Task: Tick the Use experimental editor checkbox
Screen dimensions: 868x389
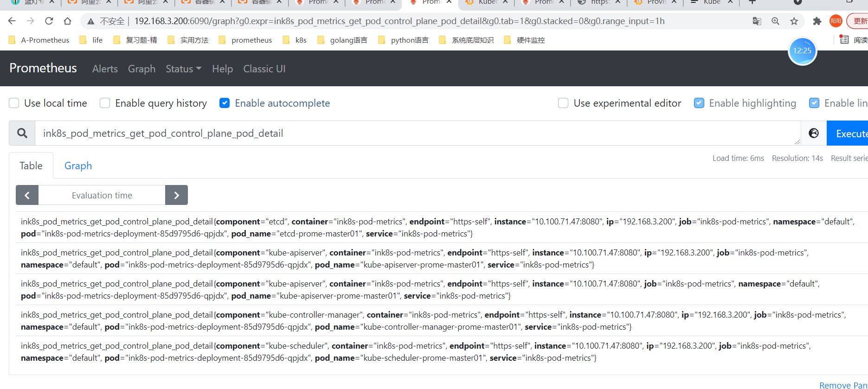Action: coord(563,103)
